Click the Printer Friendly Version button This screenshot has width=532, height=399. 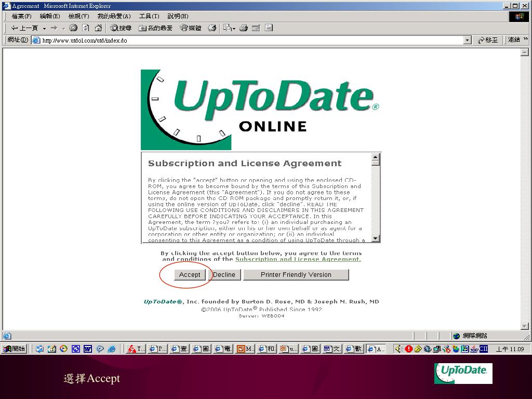(296, 275)
